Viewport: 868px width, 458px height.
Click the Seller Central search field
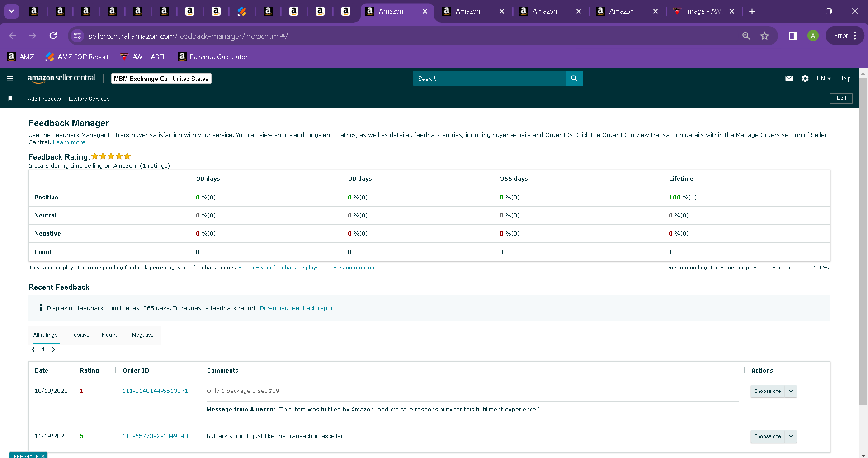point(490,79)
